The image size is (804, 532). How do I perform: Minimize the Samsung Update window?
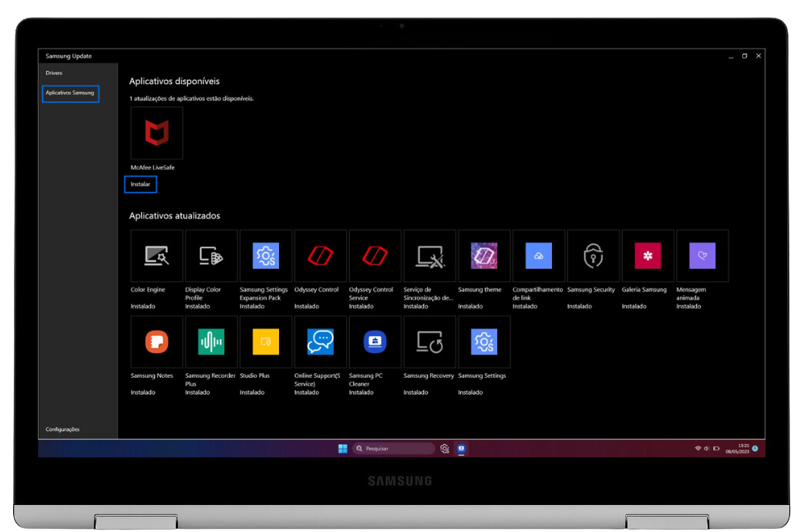pyautogui.click(x=731, y=56)
